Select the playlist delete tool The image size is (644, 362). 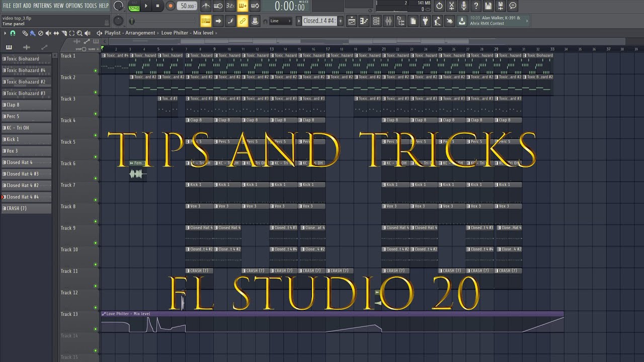point(41,33)
